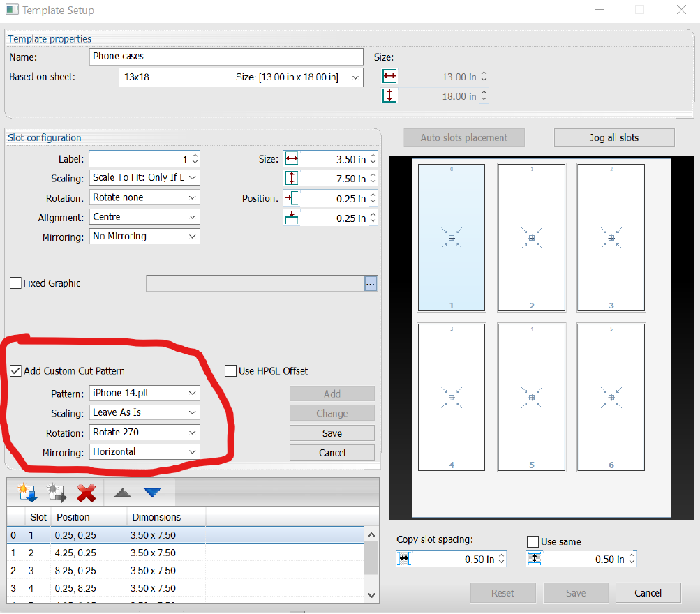Enable the Fixed Graphic checkbox

point(15,283)
